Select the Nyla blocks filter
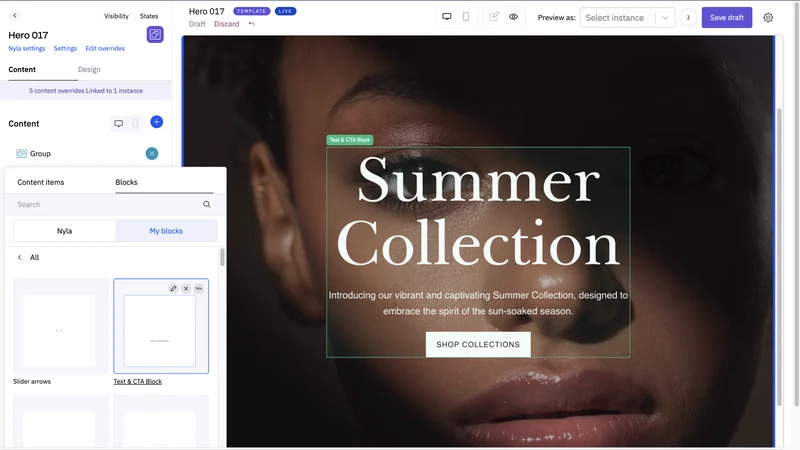This screenshot has width=800, height=450. pos(64,231)
